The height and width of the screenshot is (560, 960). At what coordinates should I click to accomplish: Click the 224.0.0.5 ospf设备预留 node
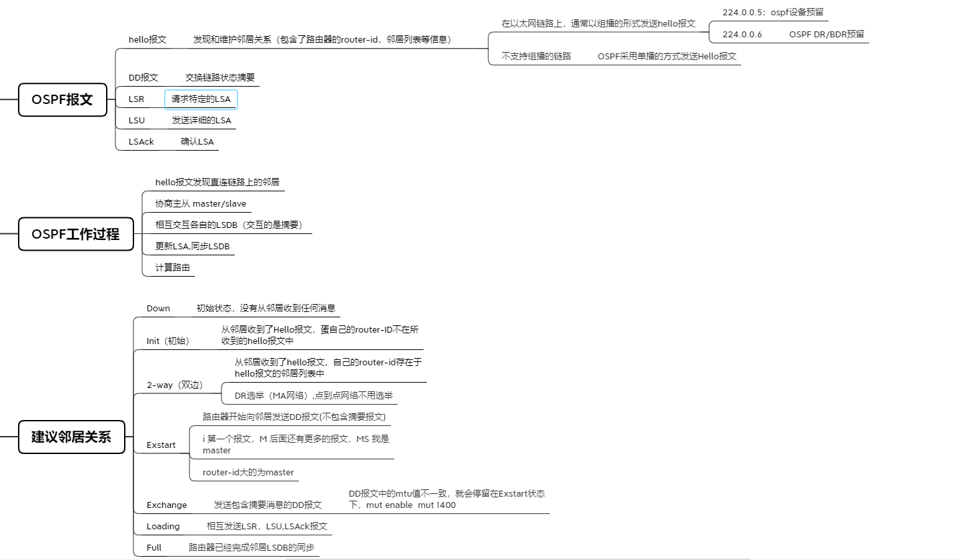click(774, 11)
